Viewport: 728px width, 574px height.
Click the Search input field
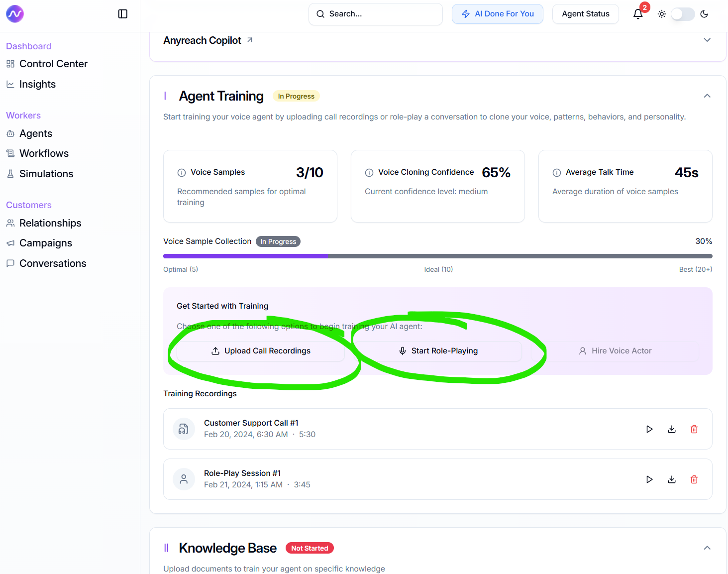(x=376, y=14)
